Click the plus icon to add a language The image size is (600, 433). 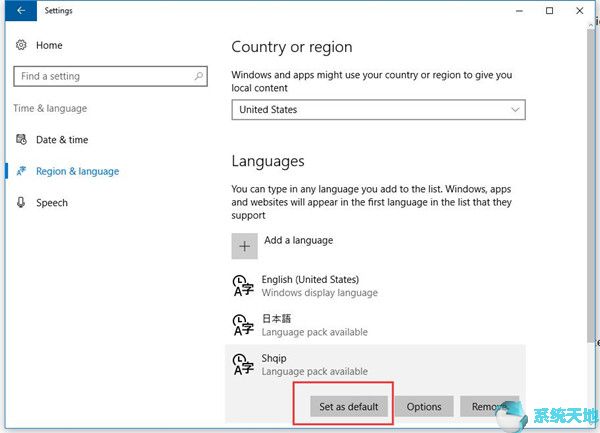point(245,246)
